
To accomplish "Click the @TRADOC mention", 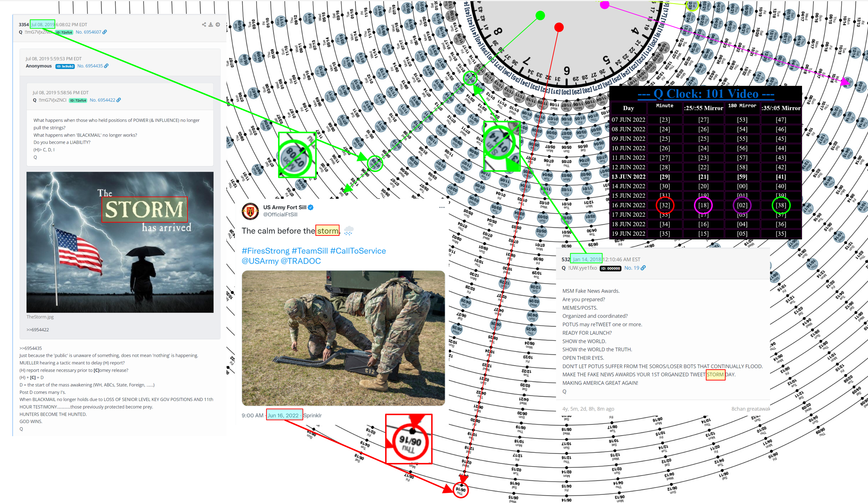I will [x=301, y=261].
